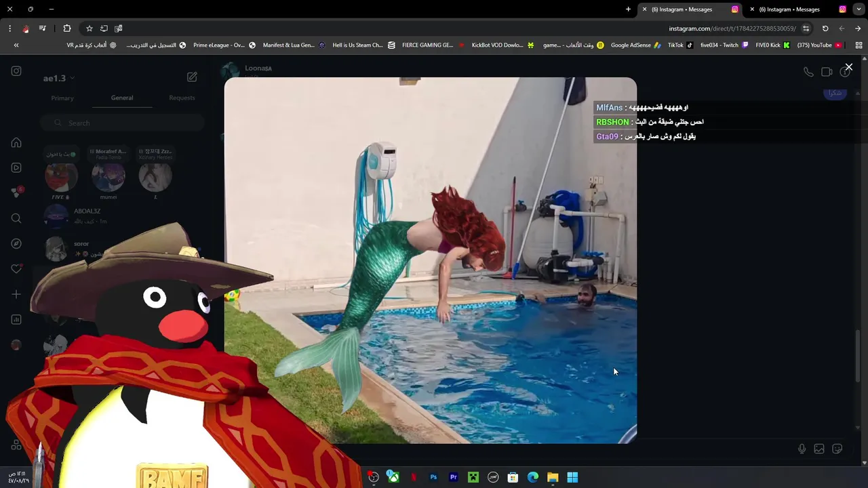Click the Instagram logo in sidebar

[x=16, y=71]
